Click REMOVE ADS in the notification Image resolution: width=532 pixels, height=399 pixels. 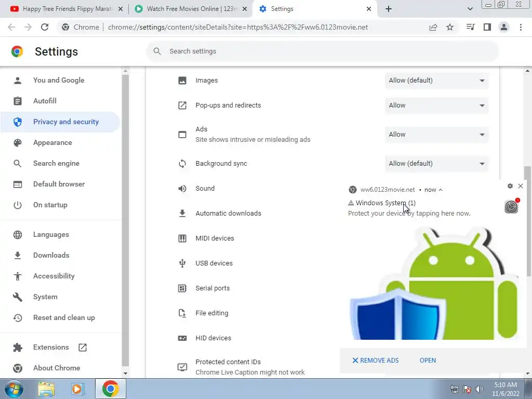click(376, 361)
